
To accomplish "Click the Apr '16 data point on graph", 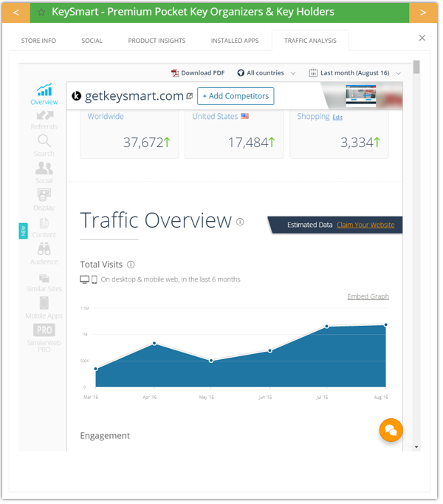I will pyautogui.click(x=154, y=344).
